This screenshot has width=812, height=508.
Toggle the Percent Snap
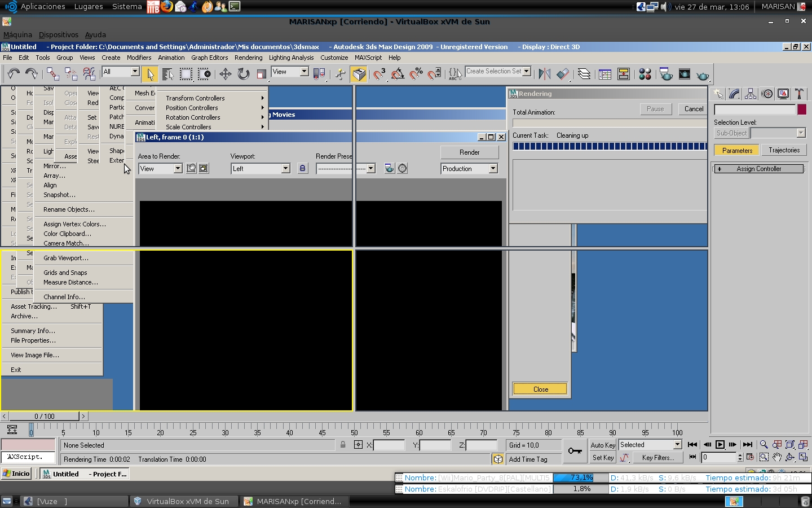point(416,74)
